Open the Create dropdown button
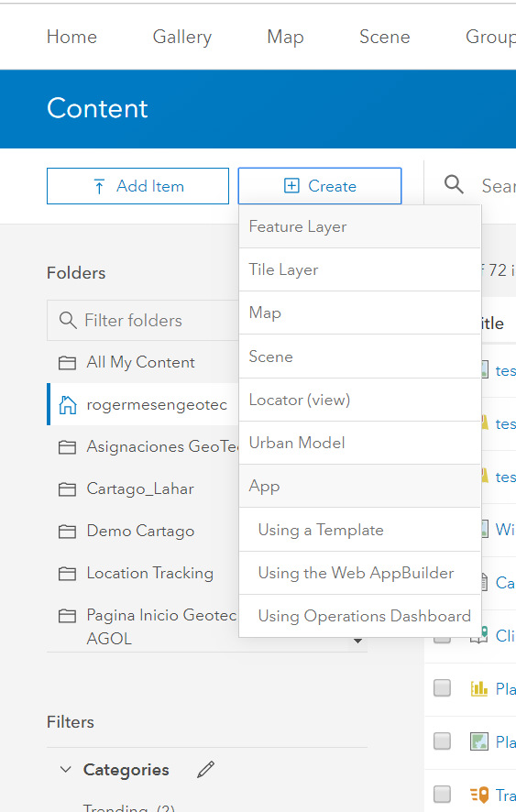516x812 pixels. (320, 186)
